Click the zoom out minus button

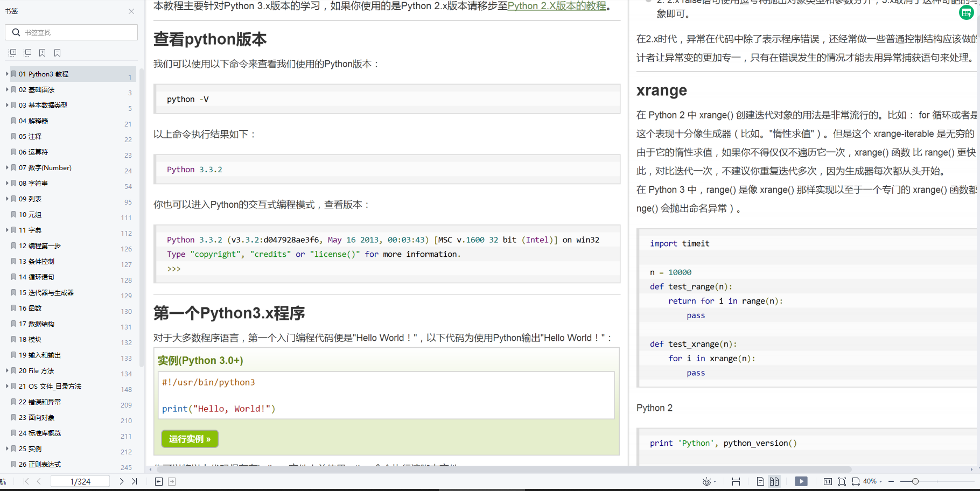coord(891,481)
